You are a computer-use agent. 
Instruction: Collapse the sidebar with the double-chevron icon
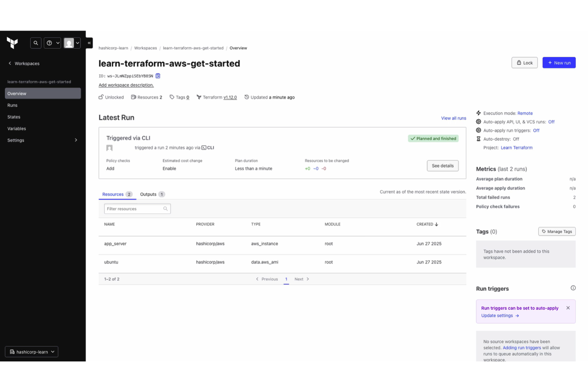tap(89, 43)
